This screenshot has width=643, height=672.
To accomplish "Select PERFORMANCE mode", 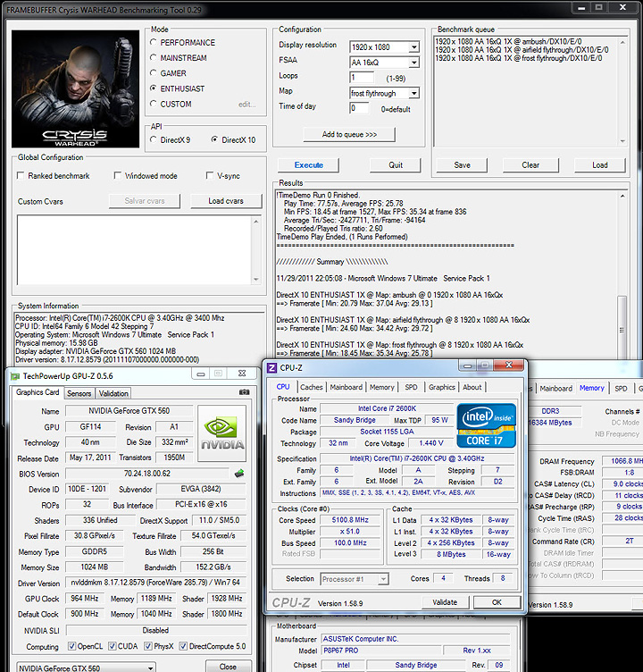I will point(154,42).
